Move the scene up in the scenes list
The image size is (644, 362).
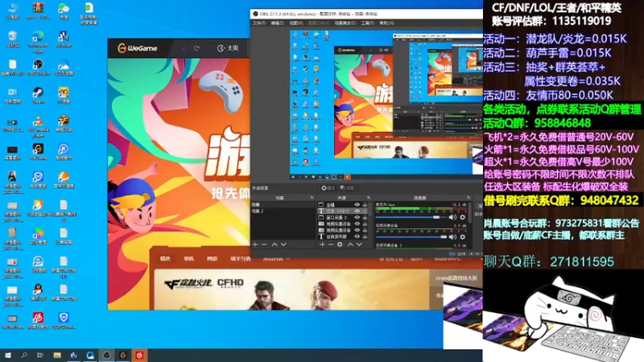click(275, 245)
